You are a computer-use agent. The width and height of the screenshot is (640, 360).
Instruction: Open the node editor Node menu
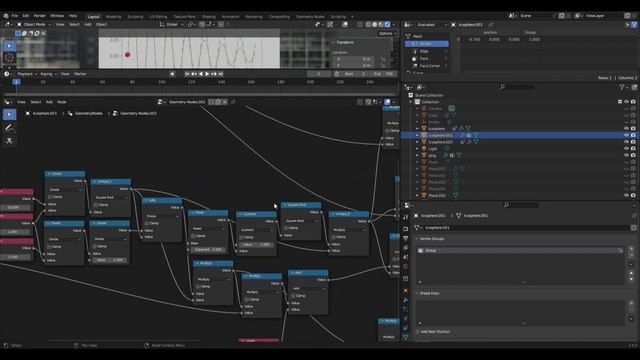pos(62,102)
